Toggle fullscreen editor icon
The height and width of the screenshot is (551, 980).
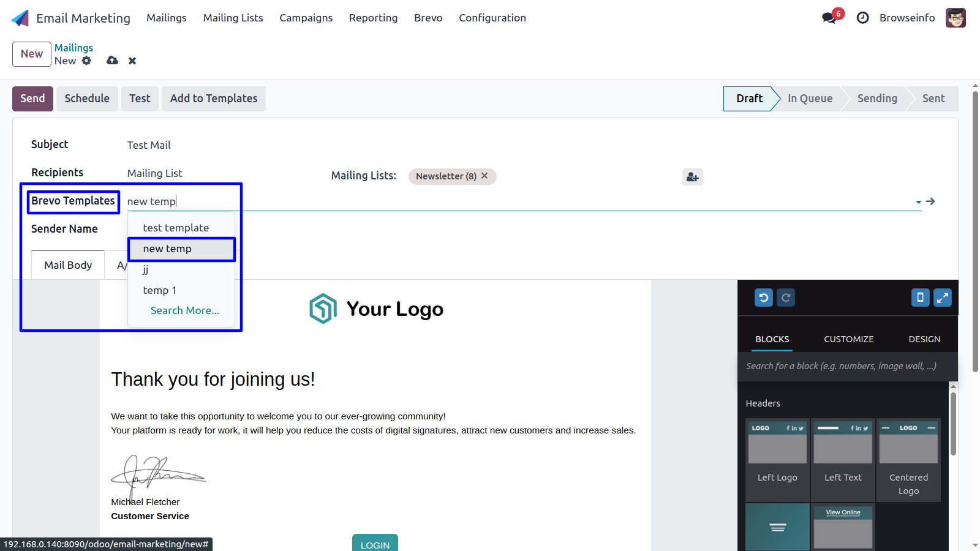[x=943, y=298]
